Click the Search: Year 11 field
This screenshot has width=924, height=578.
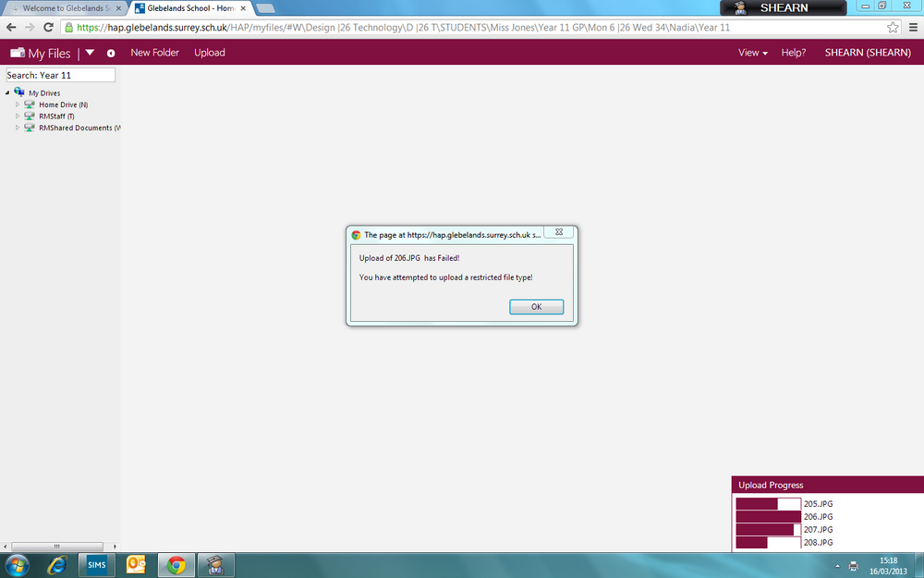coord(61,75)
